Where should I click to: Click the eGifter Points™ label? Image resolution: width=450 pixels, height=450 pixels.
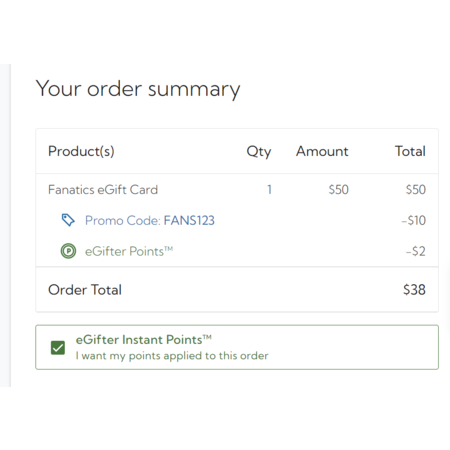click(x=129, y=251)
